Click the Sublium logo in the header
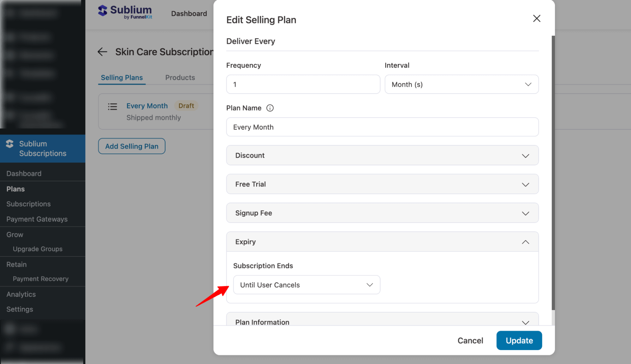 pyautogui.click(x=125, y=12)
